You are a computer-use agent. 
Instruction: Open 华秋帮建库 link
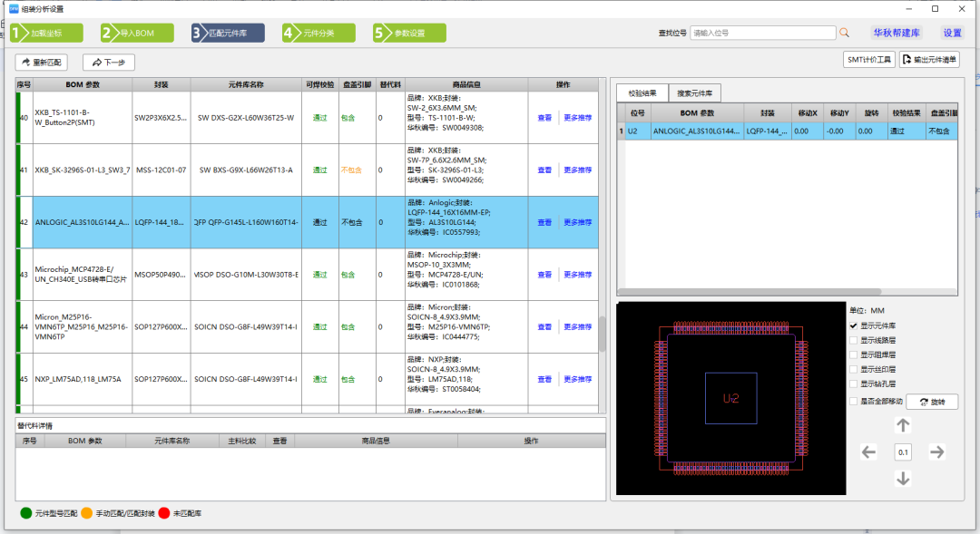(897, 34)
